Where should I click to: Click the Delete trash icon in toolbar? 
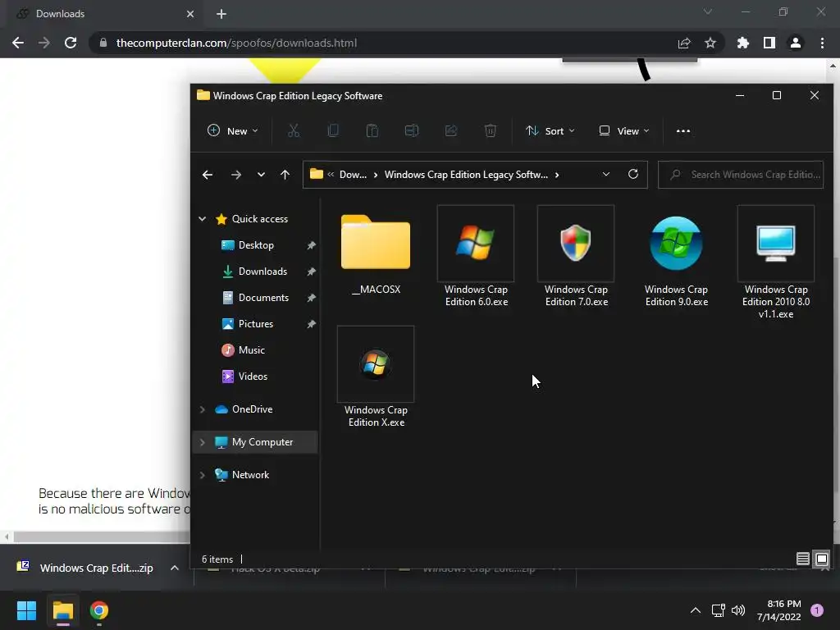pos(491,130)
